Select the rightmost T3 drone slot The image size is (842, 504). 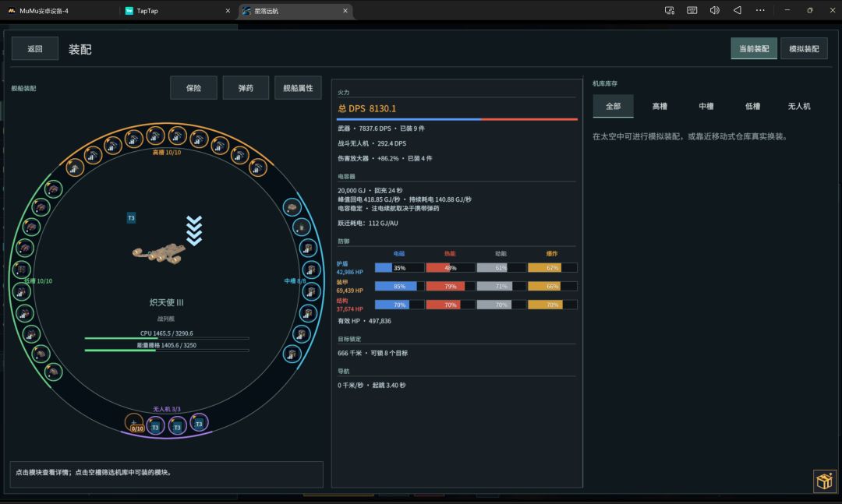click(x=199, y=424)
